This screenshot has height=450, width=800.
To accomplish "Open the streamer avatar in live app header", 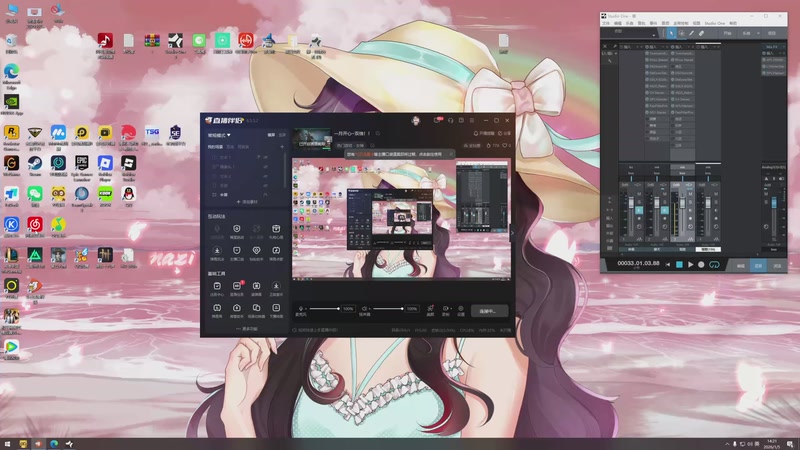I will (416, 120).
